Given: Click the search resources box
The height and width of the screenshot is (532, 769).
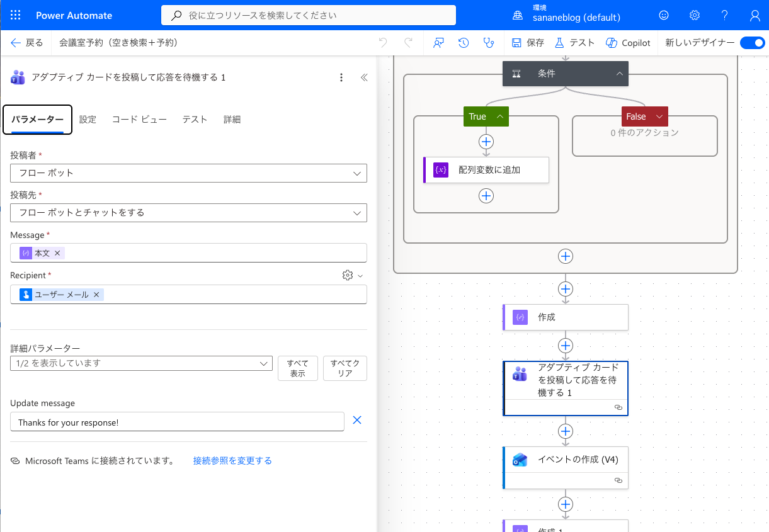Looking at the screenshot, I should [309, 15].
